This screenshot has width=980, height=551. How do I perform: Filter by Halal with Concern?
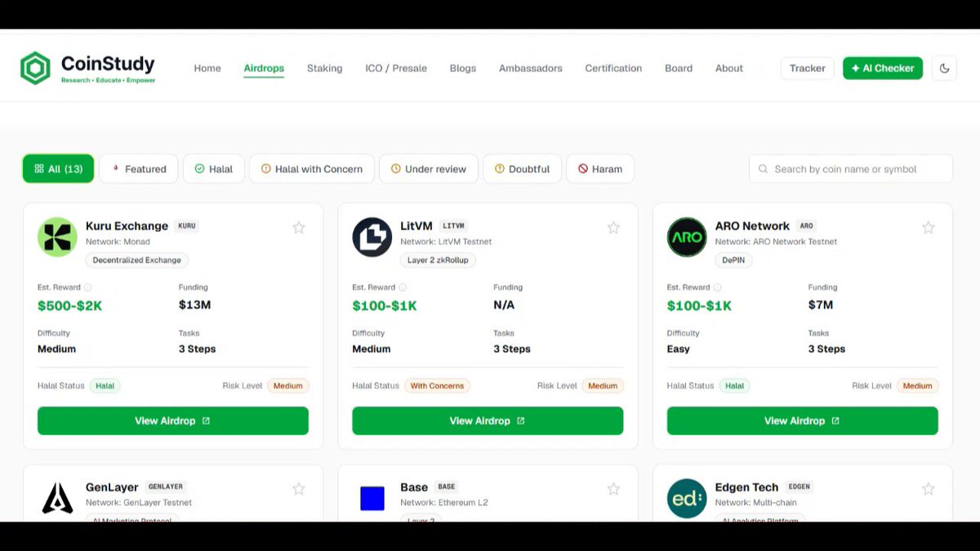(x=312, y=169)
